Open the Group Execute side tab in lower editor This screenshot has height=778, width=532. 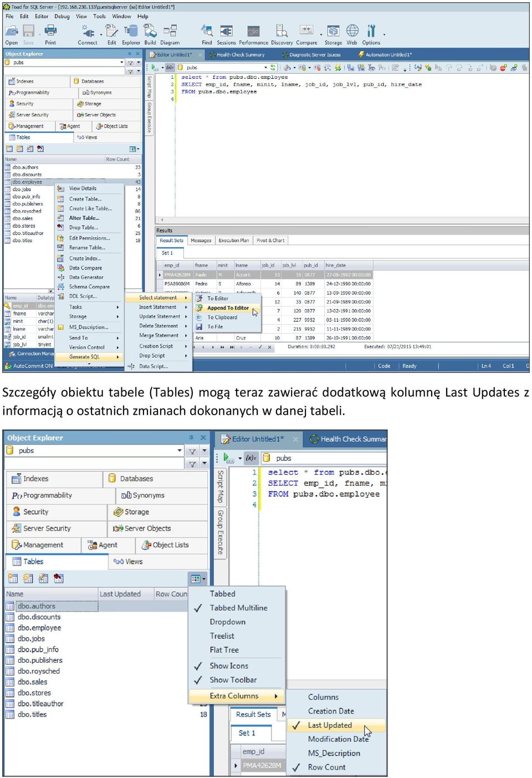220,532
